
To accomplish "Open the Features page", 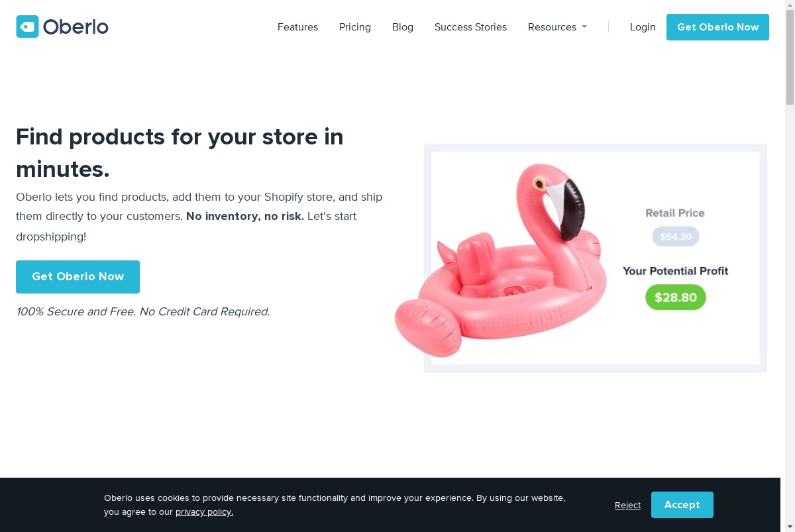I will (297, 27).
